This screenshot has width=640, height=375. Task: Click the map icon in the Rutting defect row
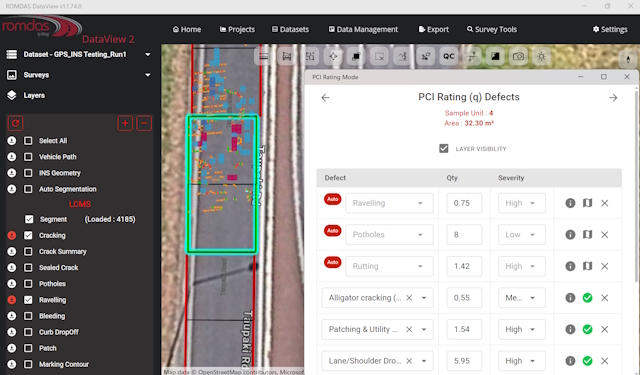pyautogui.click(x=587, y=266)
